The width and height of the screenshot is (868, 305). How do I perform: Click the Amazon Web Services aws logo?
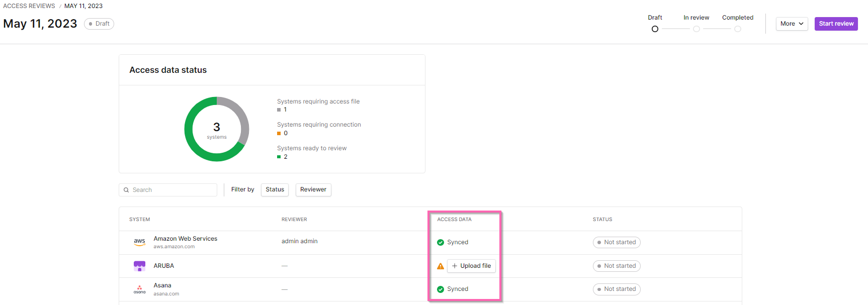pyautogui.click(x=139, y=242)
